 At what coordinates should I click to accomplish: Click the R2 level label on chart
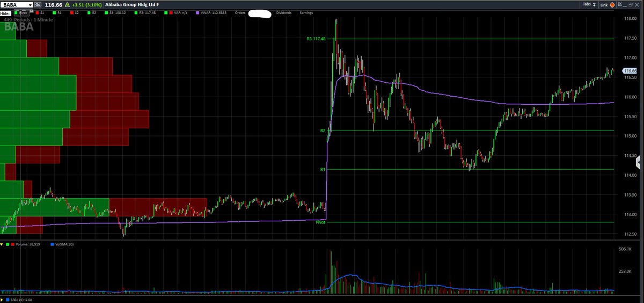click(x=323, y=131)
